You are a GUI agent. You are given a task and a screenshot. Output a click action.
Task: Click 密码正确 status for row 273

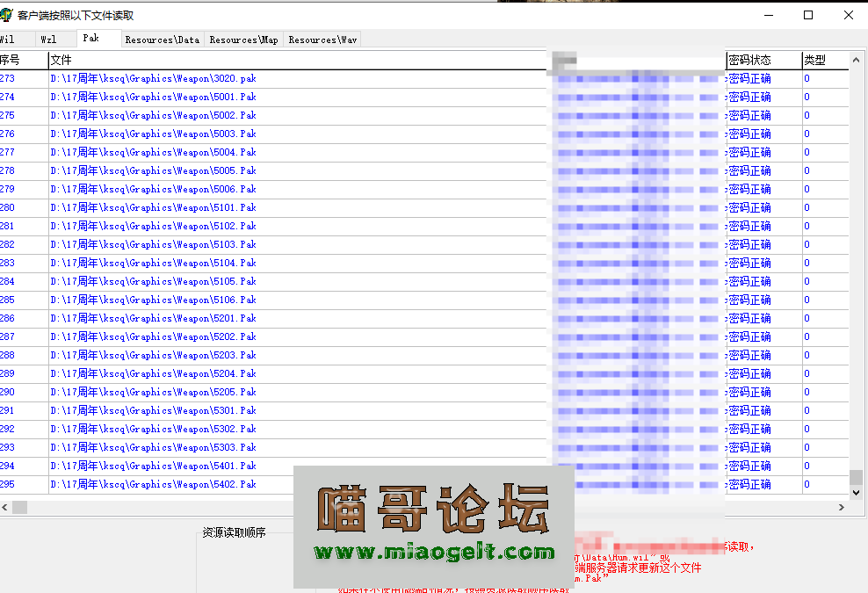[748, 78]
